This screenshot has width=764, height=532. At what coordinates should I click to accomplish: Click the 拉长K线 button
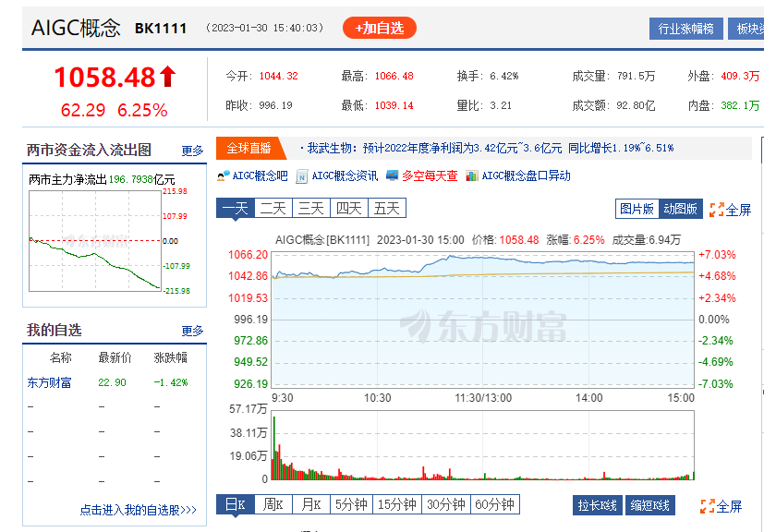point(598,505)
